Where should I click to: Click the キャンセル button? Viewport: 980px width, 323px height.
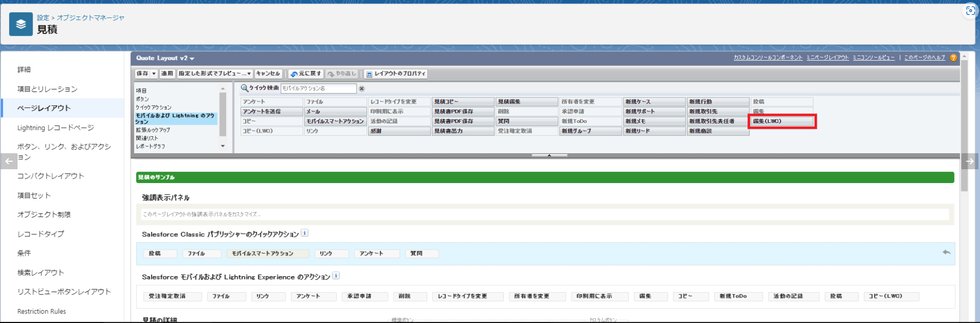click(x=268, y=74)
